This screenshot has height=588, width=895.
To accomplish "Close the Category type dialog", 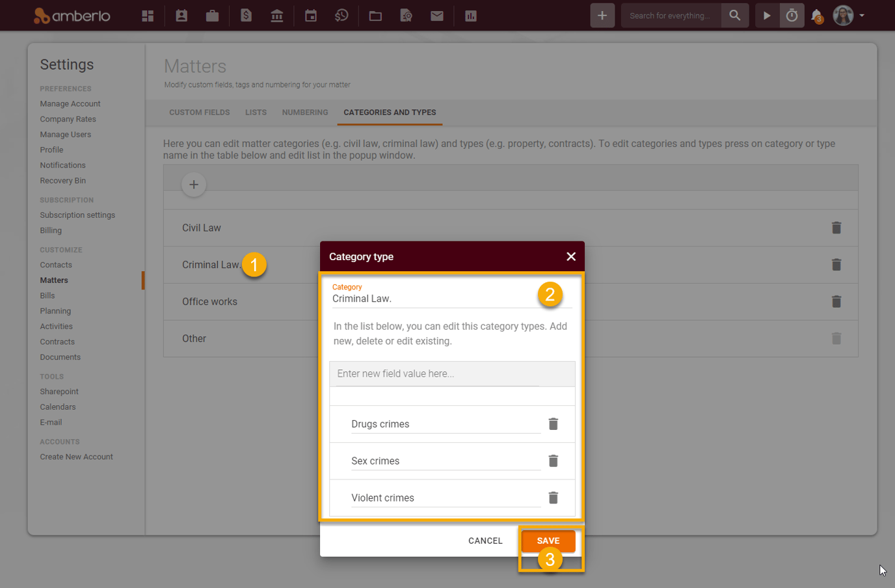I will click(570, 257).
